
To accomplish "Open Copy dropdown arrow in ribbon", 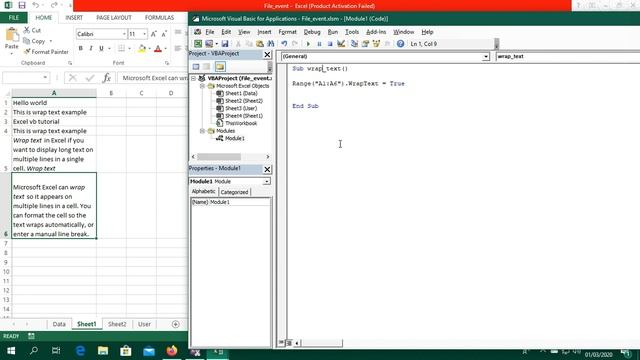I will [x=51, y=41].
